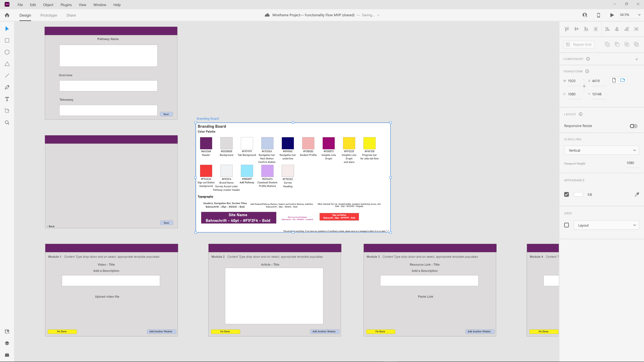Open the Plugins panel icon
Image resolution: width=644 pixels, height=362 pixels.
tap(7, 355)
